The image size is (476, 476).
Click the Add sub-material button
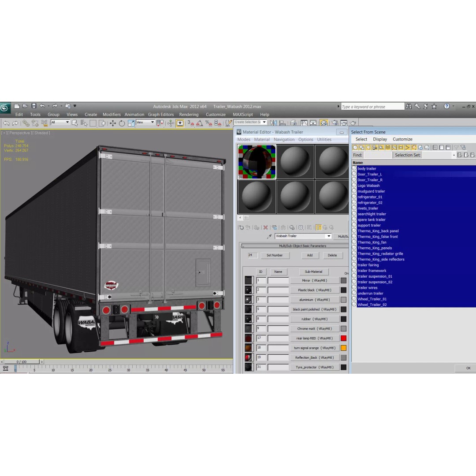pyautogui.click(x=310, y=255)
